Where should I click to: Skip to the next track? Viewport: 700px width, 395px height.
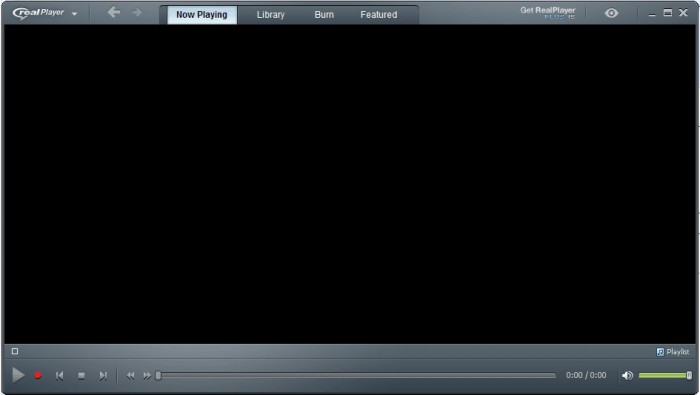(103, 376)
